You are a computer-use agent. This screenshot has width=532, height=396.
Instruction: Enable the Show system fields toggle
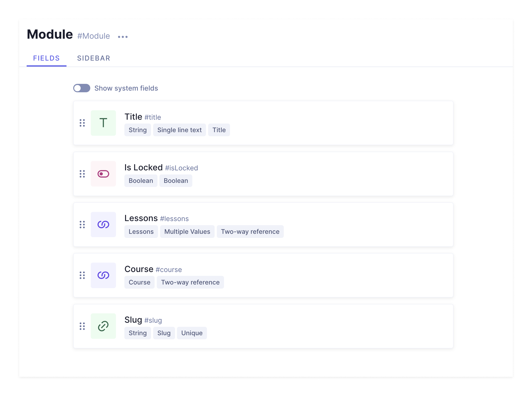point(82,88)
